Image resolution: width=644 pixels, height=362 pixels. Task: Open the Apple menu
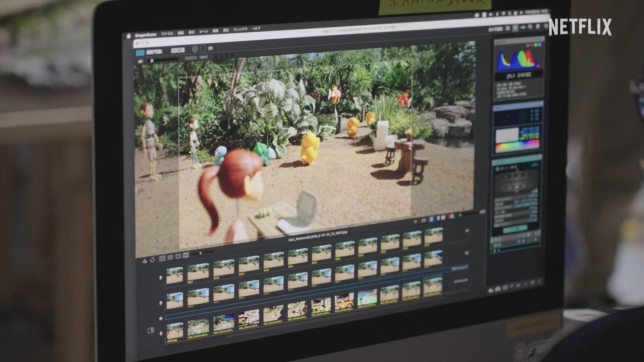pyautogui.click(x=128, y=36)
